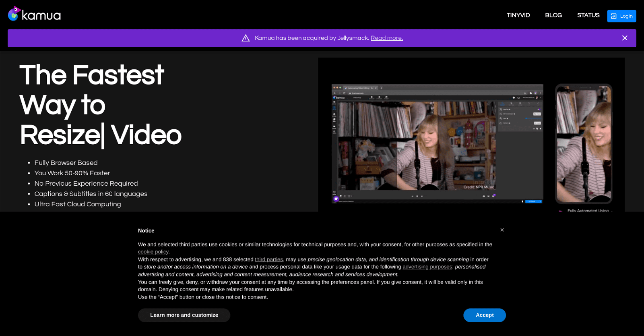Click the warning triangle in the purple banner
644x336 pixels.
click(246, 38)
